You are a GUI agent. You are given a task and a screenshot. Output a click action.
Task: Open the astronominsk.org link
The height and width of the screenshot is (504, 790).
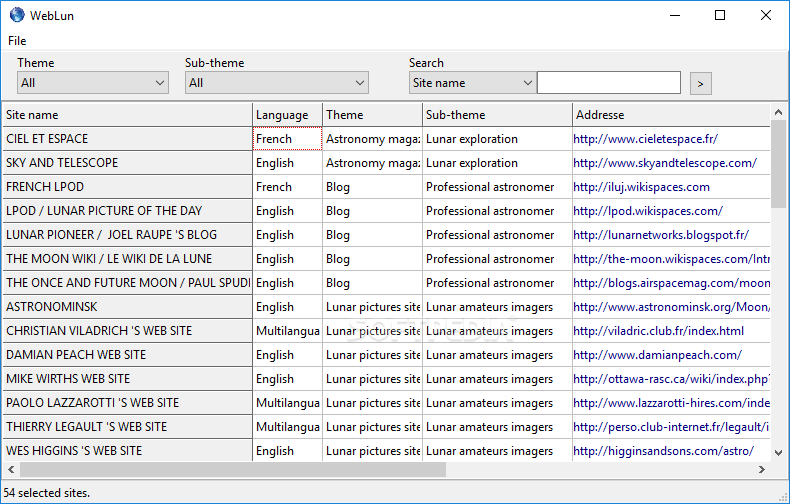point(672,307)
